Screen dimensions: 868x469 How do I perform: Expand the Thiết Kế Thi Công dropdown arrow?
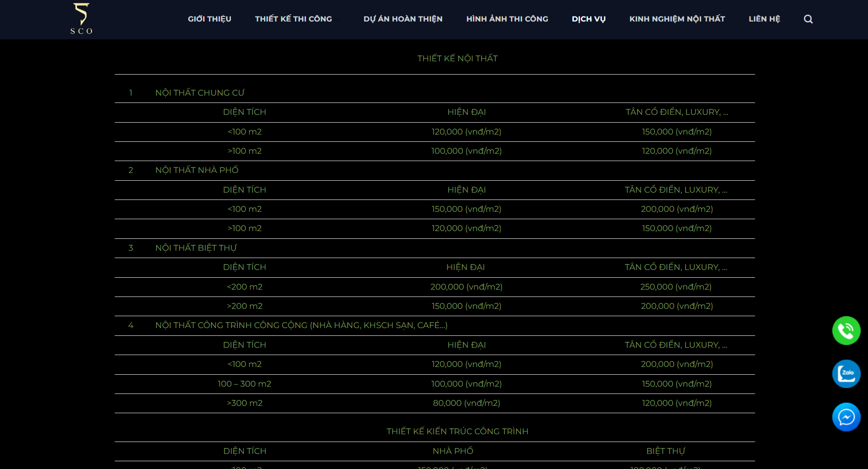(x=338, y=19)
